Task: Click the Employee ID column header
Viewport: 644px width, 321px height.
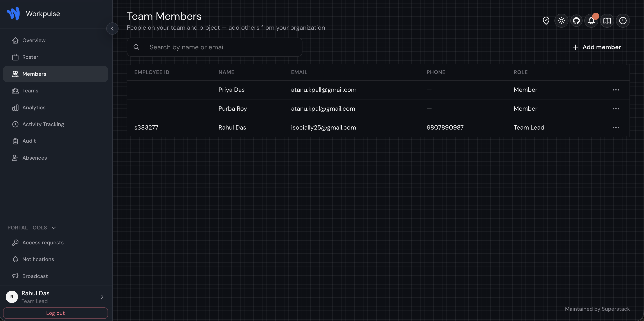Action: 152,72
